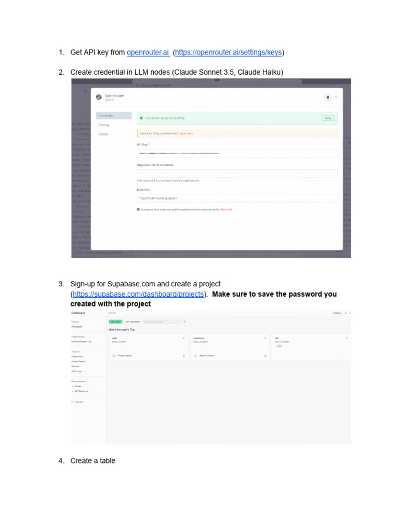Viewport: 399px width, 532px height.
Task: Open Access Tokens in Supabase sidebar
Action: pos(78,362)
